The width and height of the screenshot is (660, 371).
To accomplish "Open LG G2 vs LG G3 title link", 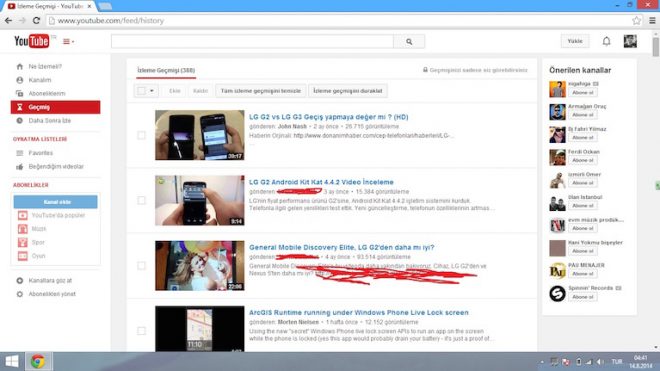I will point(328,117).
